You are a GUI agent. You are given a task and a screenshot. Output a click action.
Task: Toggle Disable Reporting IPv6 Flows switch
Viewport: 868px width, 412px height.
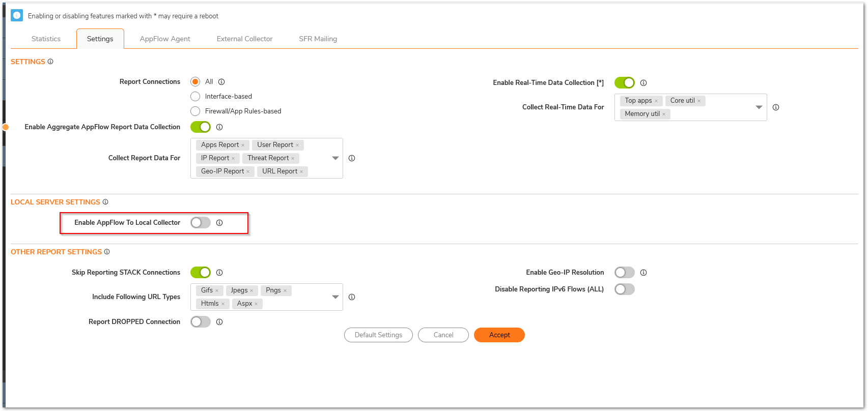coord(625,289)
